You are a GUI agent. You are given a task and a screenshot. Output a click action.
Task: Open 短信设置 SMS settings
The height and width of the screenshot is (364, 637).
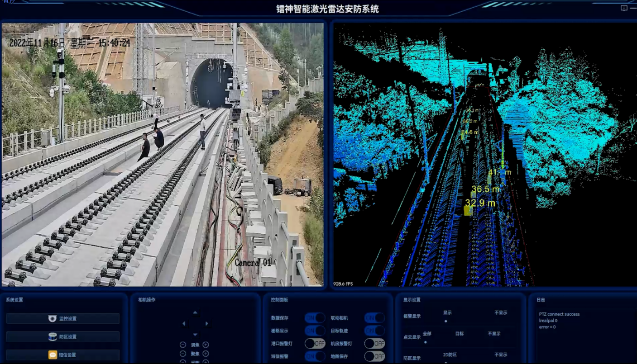click(x=63, y=355)
